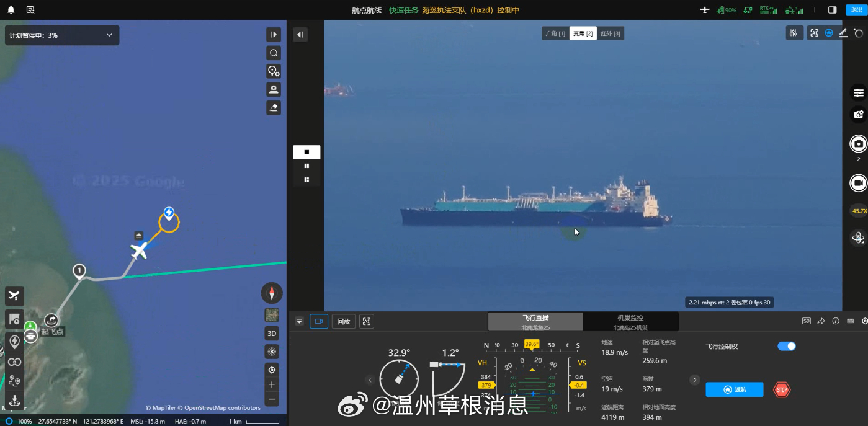The width and height of the screenshot is (868, 426).
Task: Collapse the video panel with left arrow
Action: (x=300, y=35)
